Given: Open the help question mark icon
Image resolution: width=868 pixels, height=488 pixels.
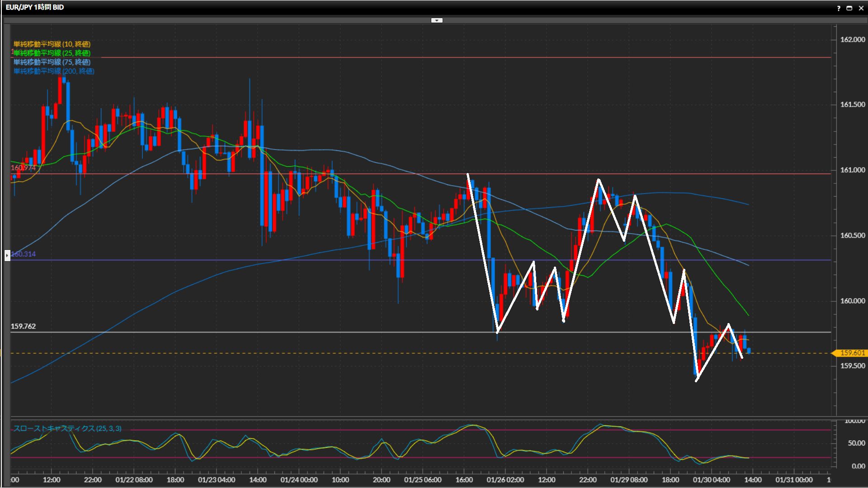Looking at the screenshot, I should 839,8.
